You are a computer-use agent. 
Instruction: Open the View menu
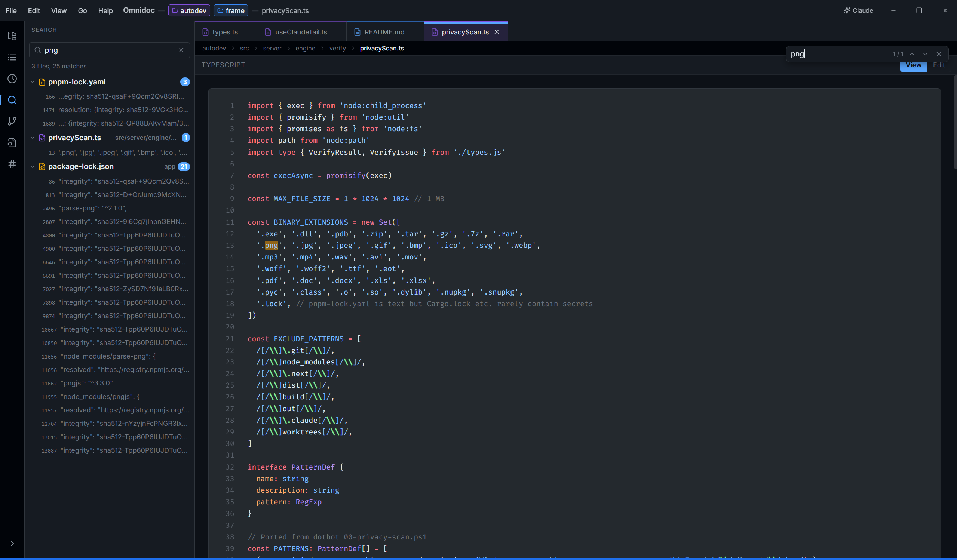point(59,10)
